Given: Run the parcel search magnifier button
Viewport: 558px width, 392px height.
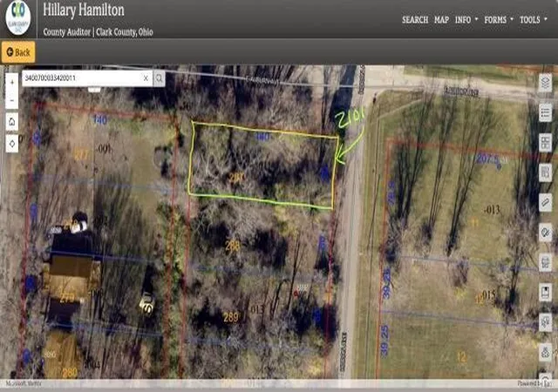Looking at the screenshot, I should [159, 78].
